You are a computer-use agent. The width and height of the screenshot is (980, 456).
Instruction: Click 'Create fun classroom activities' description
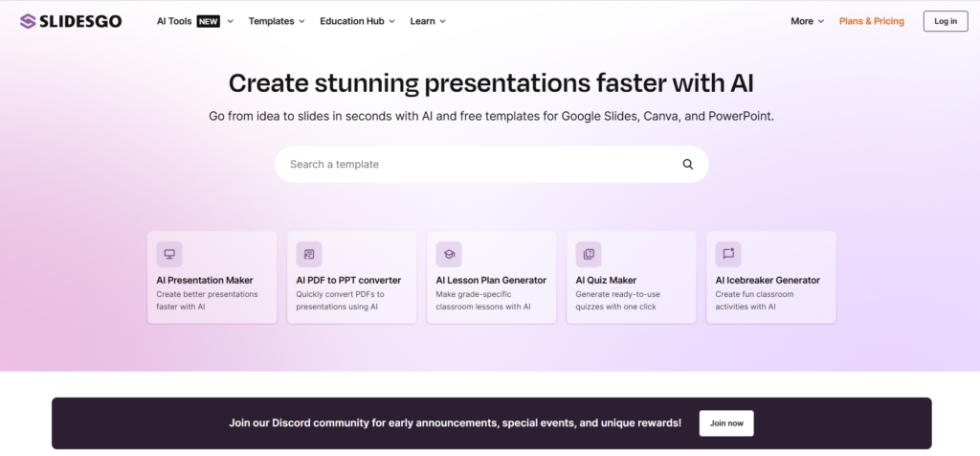click(x=754, y=301)
